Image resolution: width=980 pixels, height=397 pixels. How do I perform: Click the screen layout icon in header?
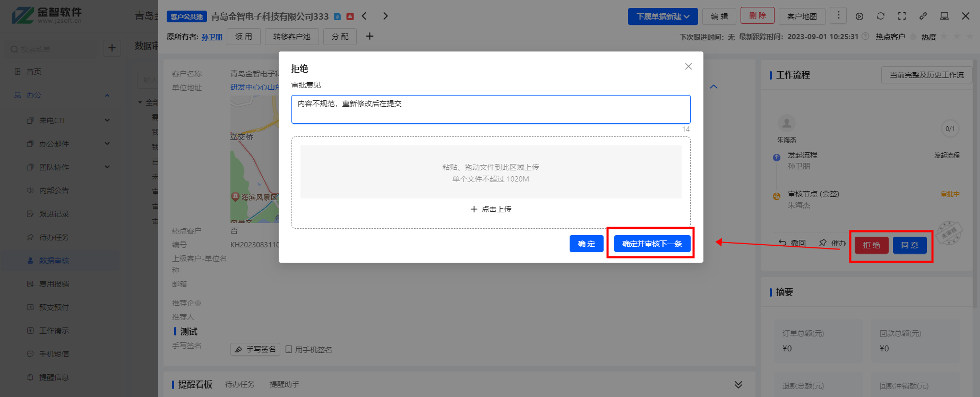click(944, 16)
